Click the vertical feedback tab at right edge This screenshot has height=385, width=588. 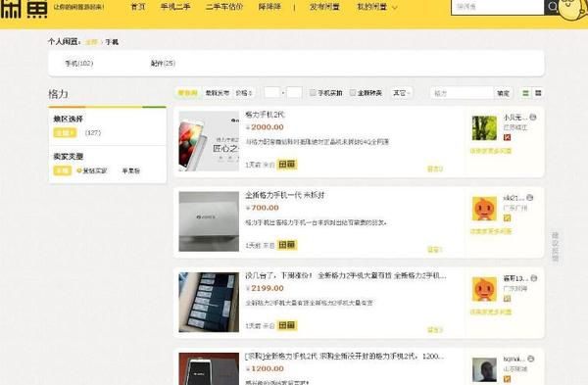point(555,247)
